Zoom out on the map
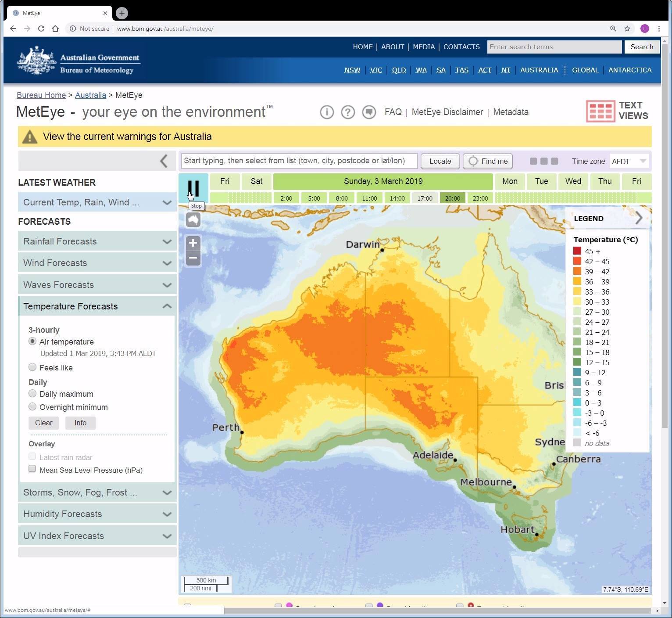The image size is (672, 618). click(x=193, y=258)
